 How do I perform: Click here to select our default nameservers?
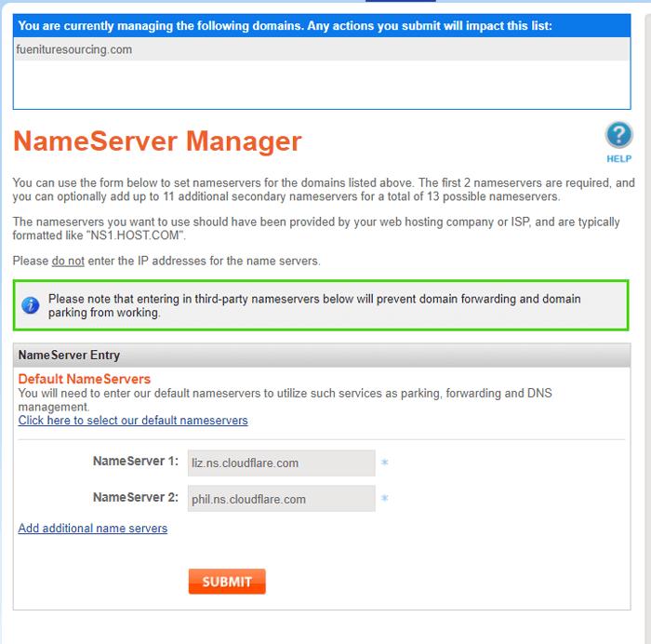133,420
